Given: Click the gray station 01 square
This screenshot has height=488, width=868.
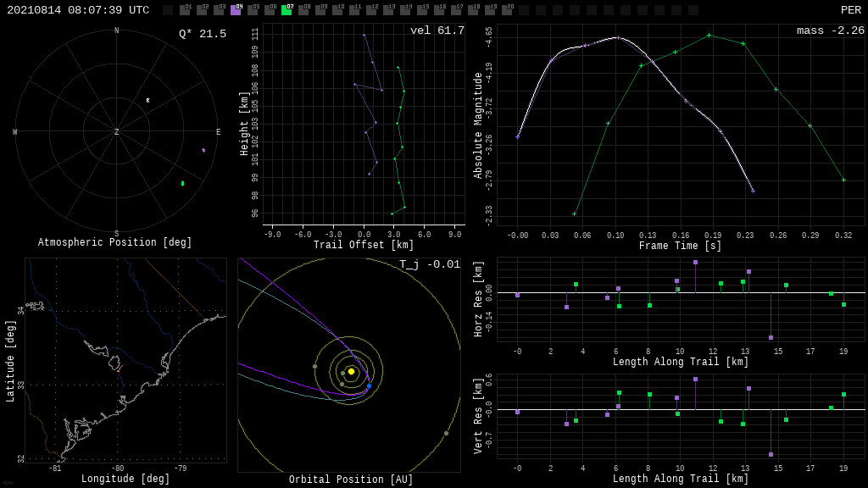Looking at the screenshot, I should click(185, 10).
